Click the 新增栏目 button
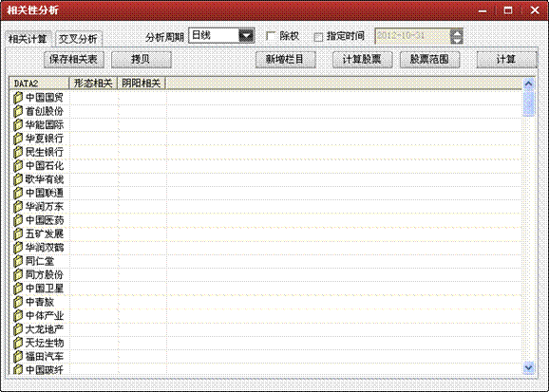549x392 pixels. pyautogui.click(x=285, y=60)
